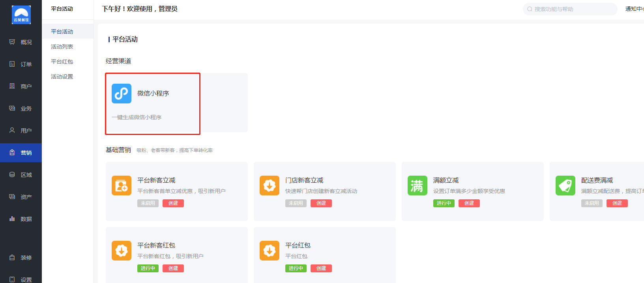
Task: Click the search magnifier icon
Action: point(530,9)
